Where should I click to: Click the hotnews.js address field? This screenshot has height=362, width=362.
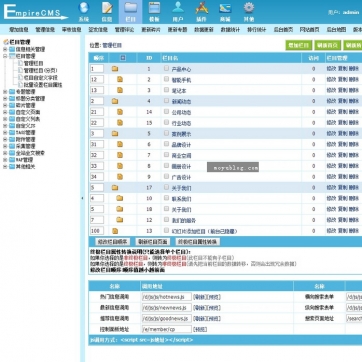pyautogui.click(x=167, y=297)
